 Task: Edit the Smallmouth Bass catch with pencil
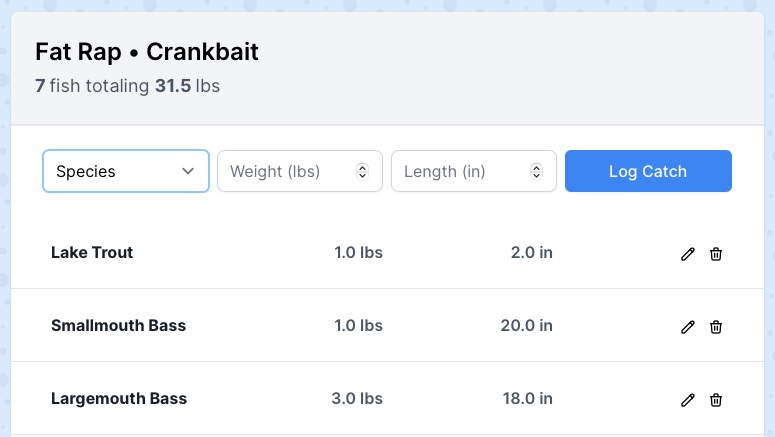[x=688, y=327]
